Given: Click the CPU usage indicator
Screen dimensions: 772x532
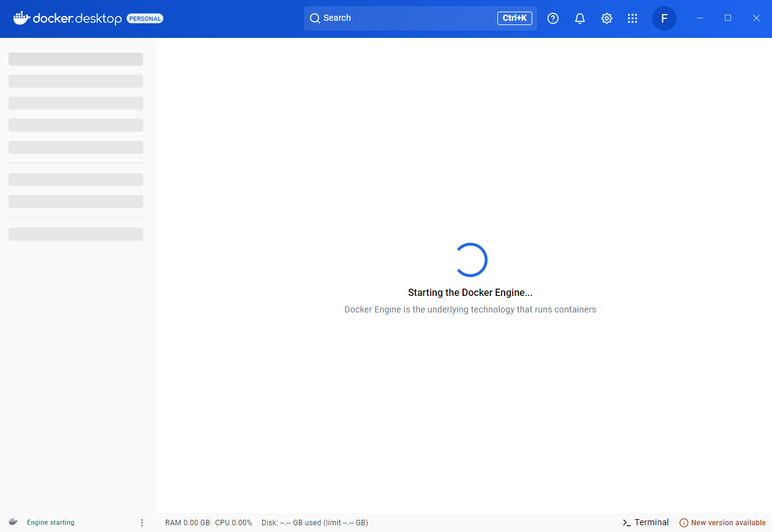Looking at the screenshot, I should point(234,522).
